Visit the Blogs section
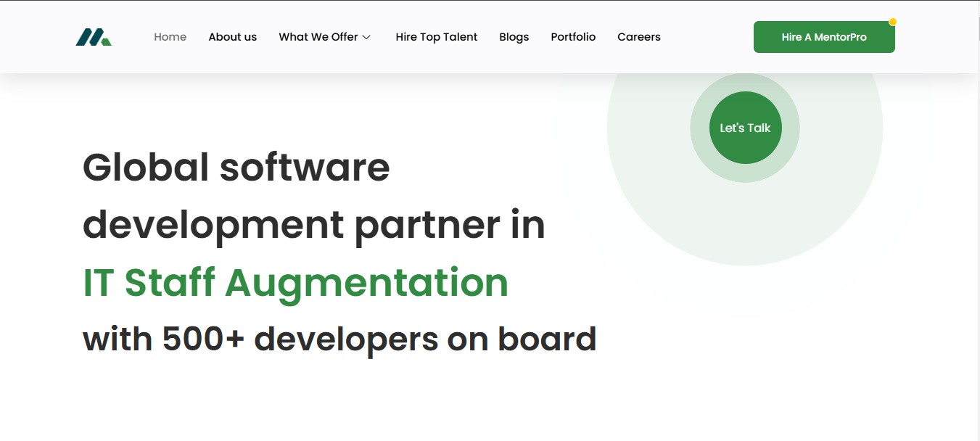 click(514, 37)
